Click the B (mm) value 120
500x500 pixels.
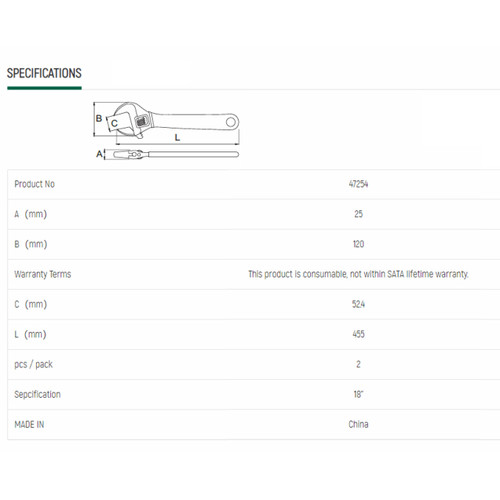click(358, 244)
